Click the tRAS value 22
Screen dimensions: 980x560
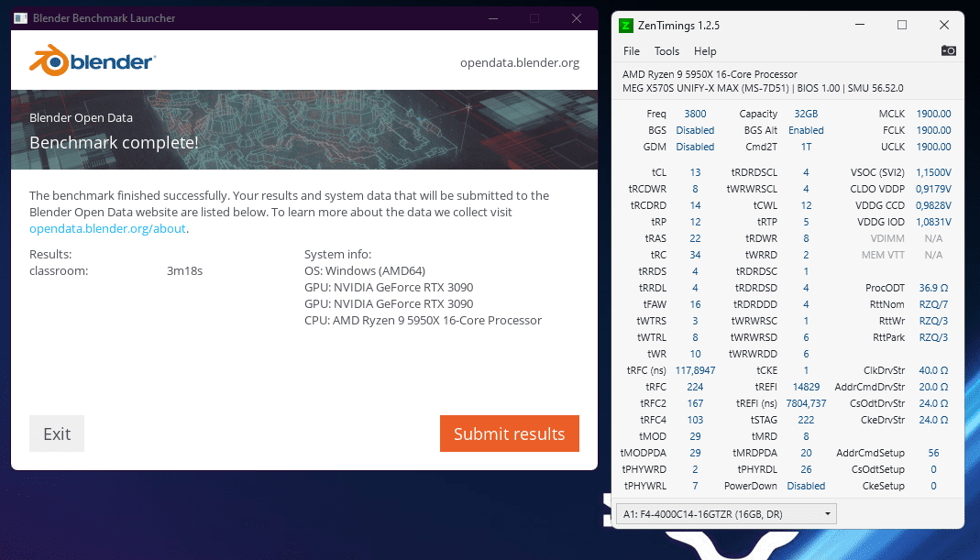[695, 238]
